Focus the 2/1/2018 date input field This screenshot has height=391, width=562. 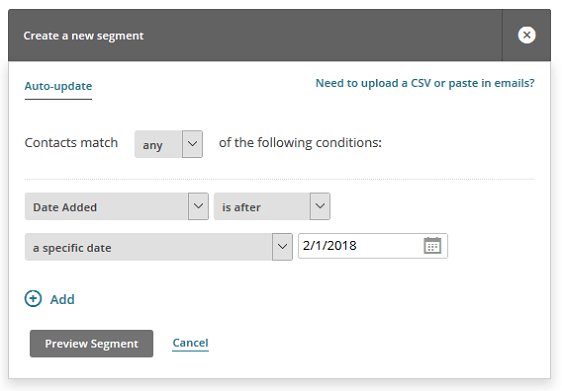[373, 246]
